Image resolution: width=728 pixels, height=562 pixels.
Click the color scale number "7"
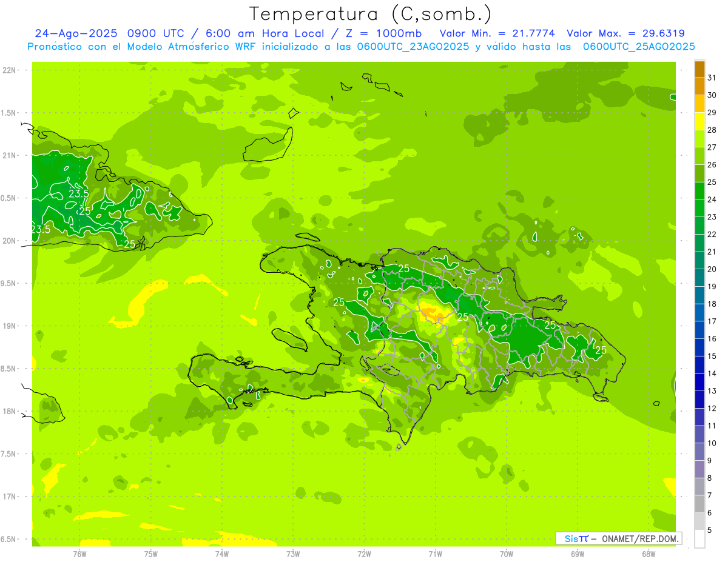[x=710, y=495]
